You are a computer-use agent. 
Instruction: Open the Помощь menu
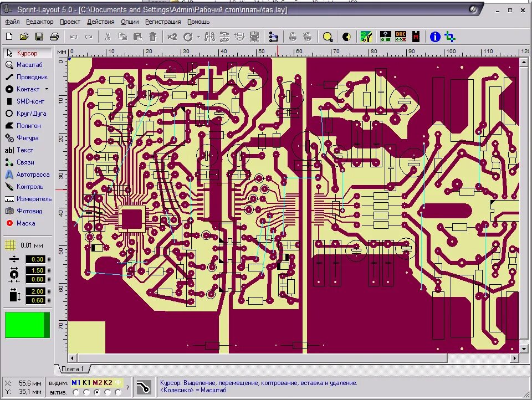(x=198, y=22)
